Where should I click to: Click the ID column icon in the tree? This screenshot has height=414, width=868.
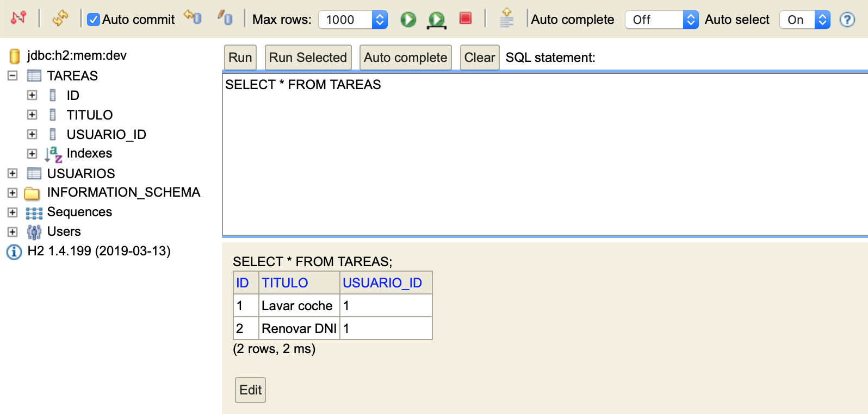coord(53,95)
